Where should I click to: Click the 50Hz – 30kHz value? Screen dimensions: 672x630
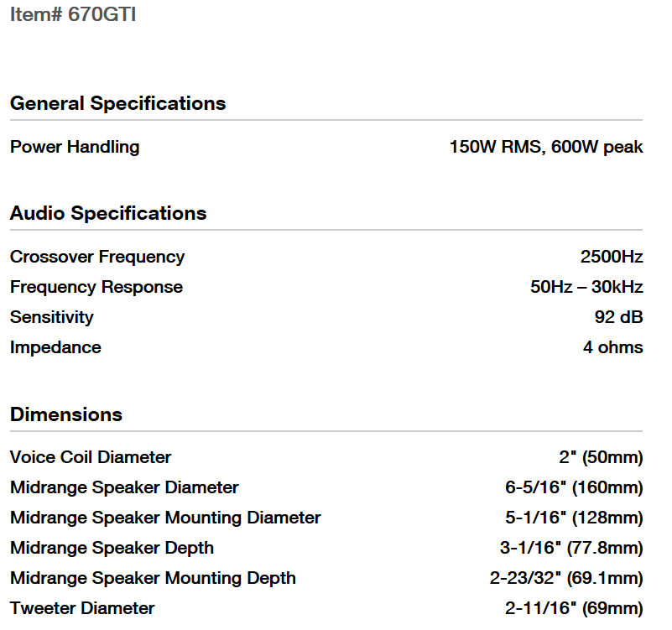(x=586, y=287)
